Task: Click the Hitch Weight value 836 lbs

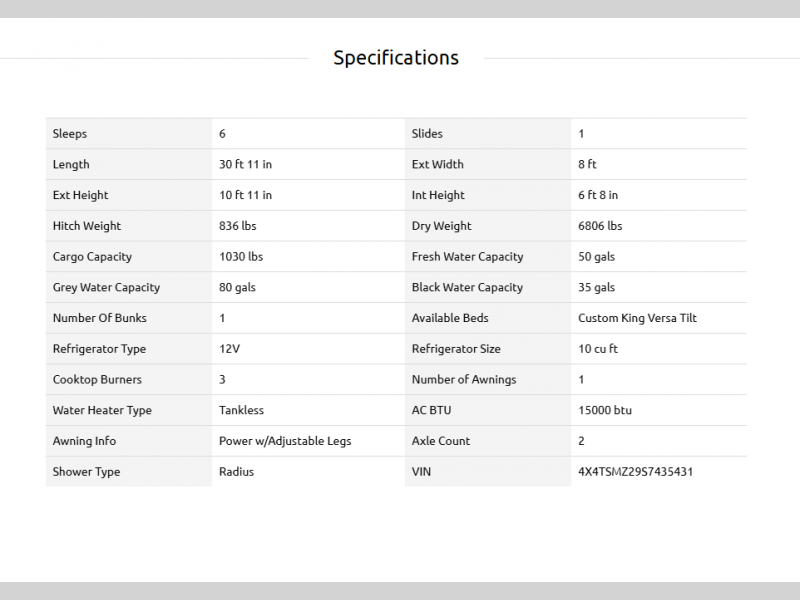Action: pyautogui.click(x=237, y=227)
